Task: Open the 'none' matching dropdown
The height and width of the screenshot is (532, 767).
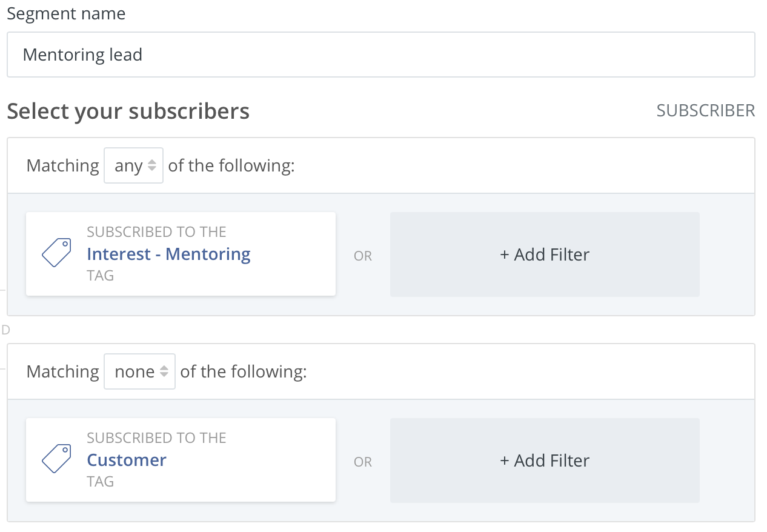Action: click(x=140, y=371)
